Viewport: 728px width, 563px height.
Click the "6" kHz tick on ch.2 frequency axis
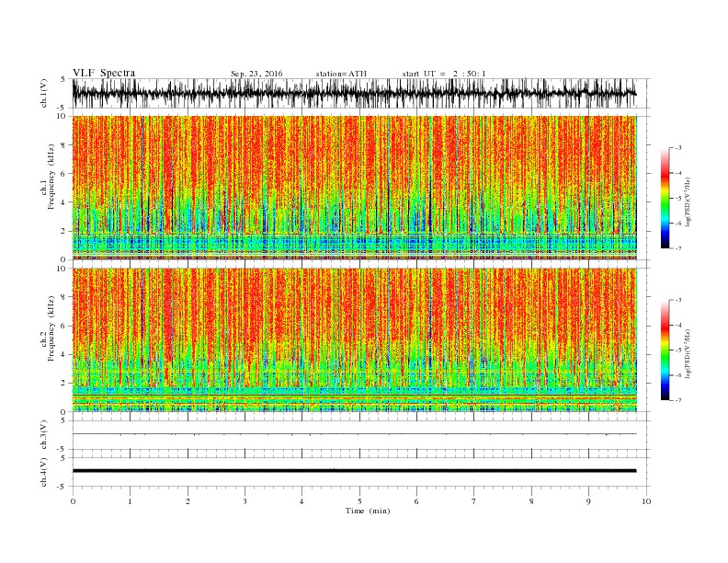64,326
